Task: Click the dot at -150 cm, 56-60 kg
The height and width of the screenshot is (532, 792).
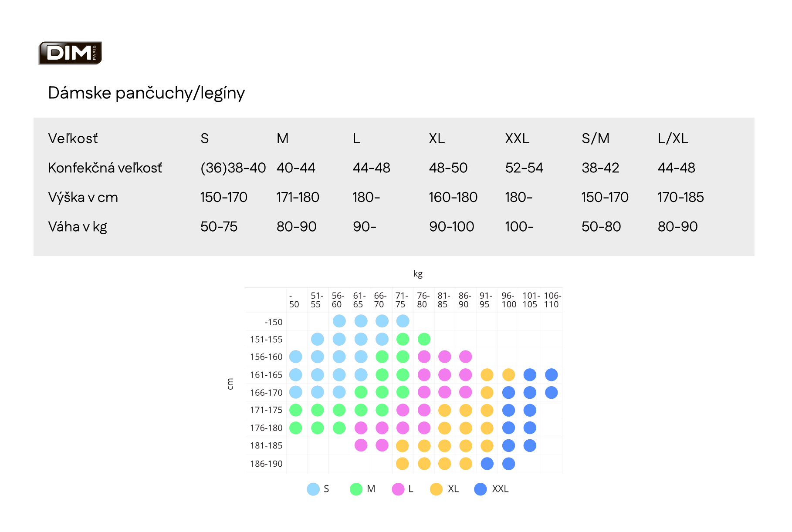Action: click(339, 321)
